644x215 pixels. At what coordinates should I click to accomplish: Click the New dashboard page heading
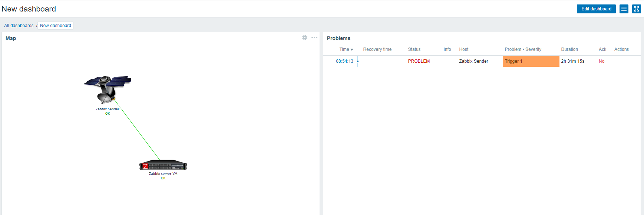[29, 9]
